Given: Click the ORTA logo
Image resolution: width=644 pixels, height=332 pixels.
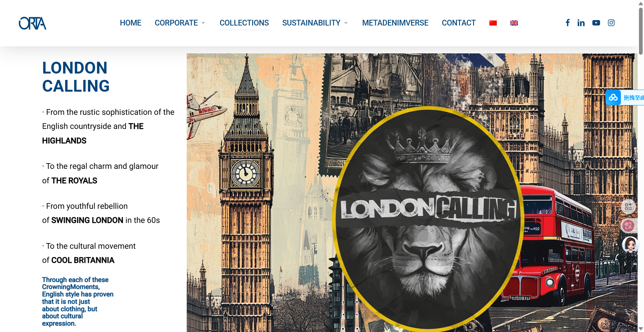Looking at the screenshot, I should (33, 23).
